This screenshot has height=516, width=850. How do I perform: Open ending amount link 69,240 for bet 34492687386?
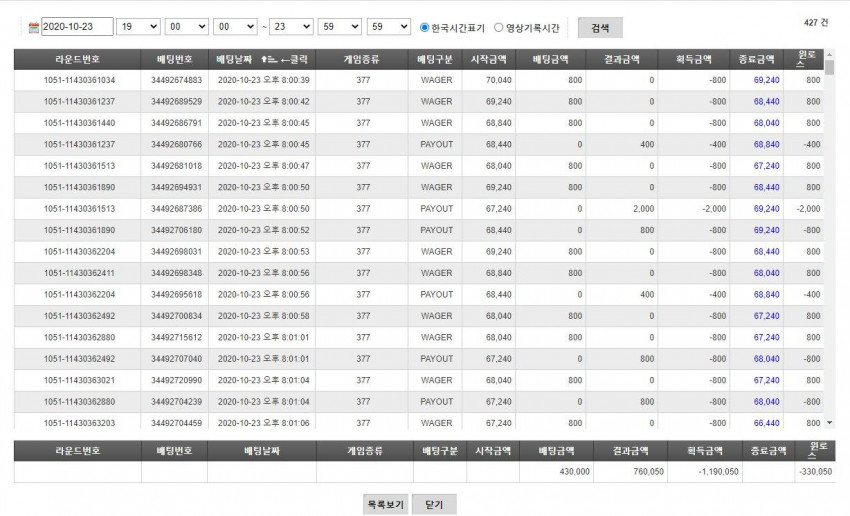click(767, 209)
